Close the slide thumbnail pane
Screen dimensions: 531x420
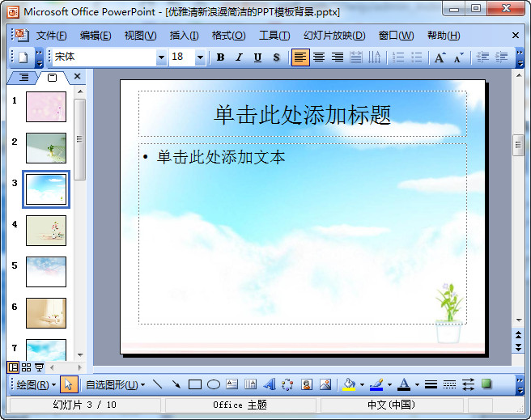(x=77, y=77)
